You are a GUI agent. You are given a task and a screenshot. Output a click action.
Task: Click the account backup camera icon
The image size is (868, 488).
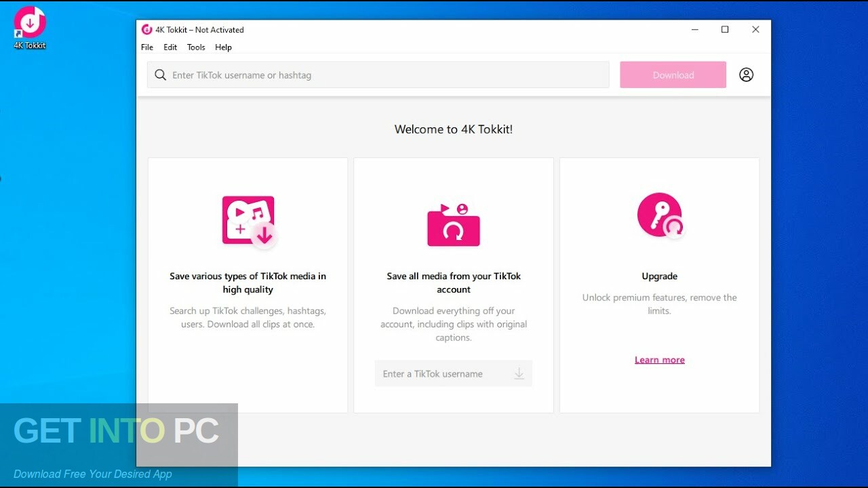454,224
